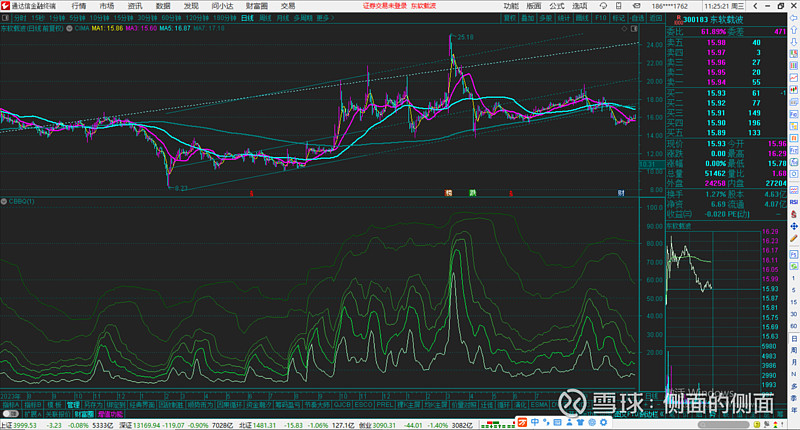
Task: Click the blue down arrow sidebar icon
Action: pyautogui.click(x=794, y=42)
